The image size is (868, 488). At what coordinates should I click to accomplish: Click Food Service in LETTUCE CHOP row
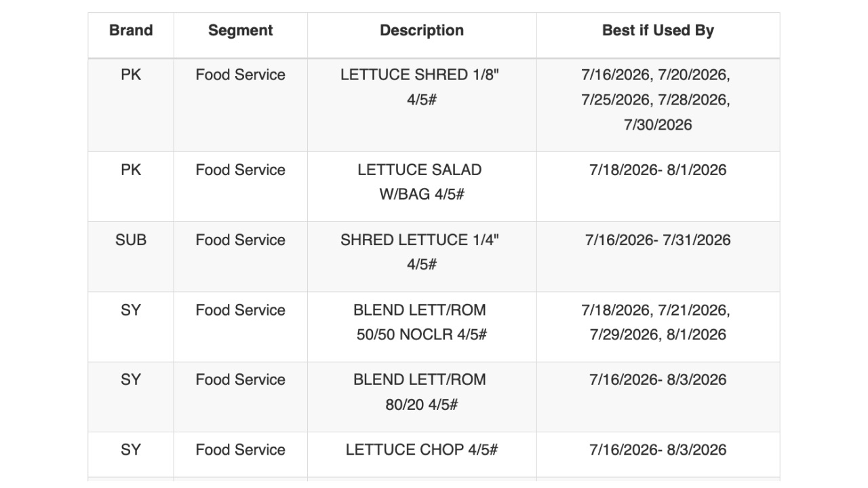(x=241, y=449)
